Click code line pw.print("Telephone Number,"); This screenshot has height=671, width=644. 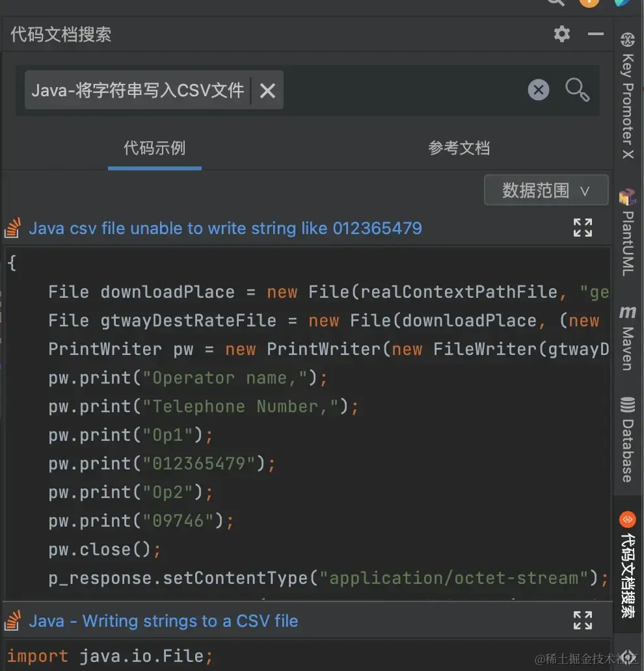click(204, 406)
